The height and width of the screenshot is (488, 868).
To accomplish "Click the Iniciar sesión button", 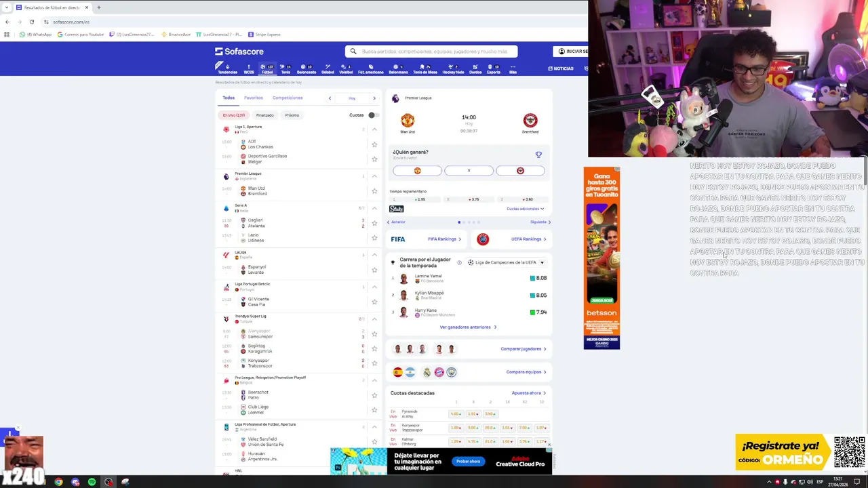I will (x=571, y=52).
